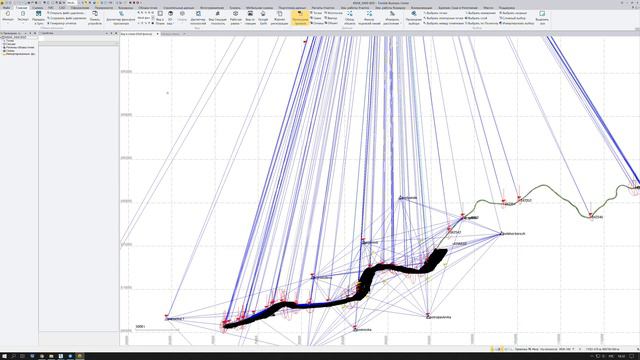The width and height of the screenshot is (640, 360).
Task: Open Вид секущей плоскости
Action: click(218, 18)
